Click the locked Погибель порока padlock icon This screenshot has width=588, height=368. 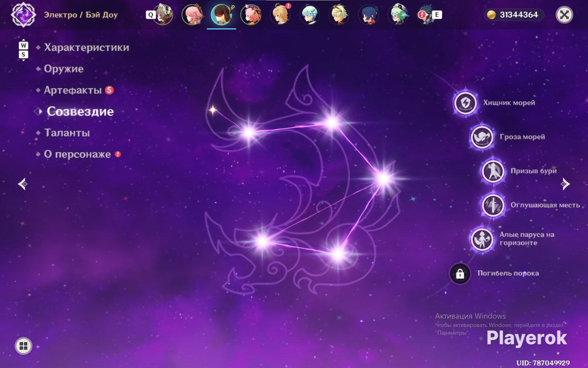pos(460,273)
